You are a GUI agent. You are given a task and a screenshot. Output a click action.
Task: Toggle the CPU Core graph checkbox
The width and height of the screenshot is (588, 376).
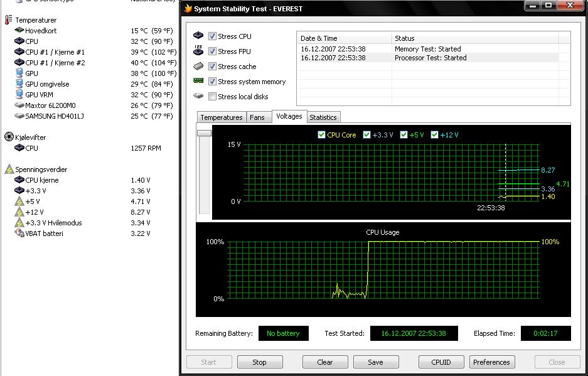point(321,135)
